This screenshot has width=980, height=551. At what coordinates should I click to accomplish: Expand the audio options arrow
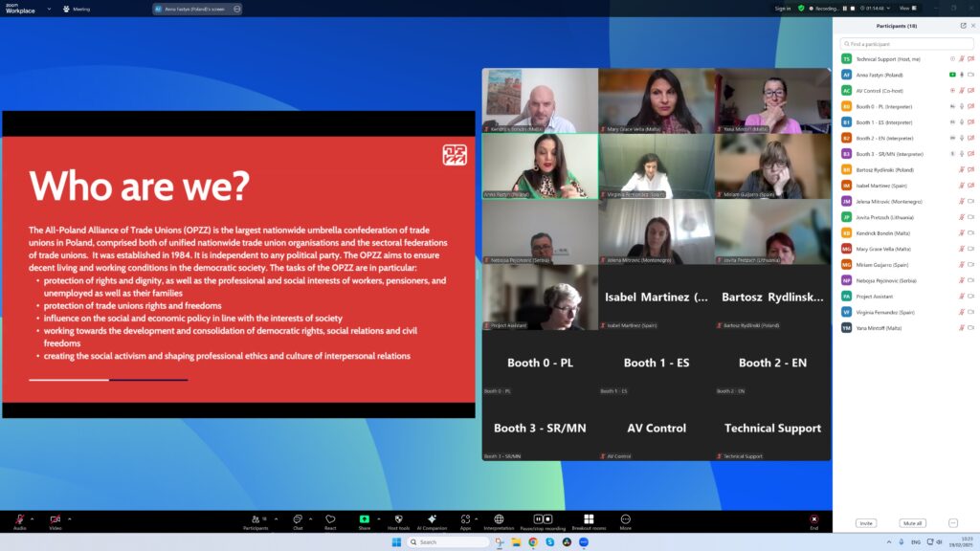(34, 518)
